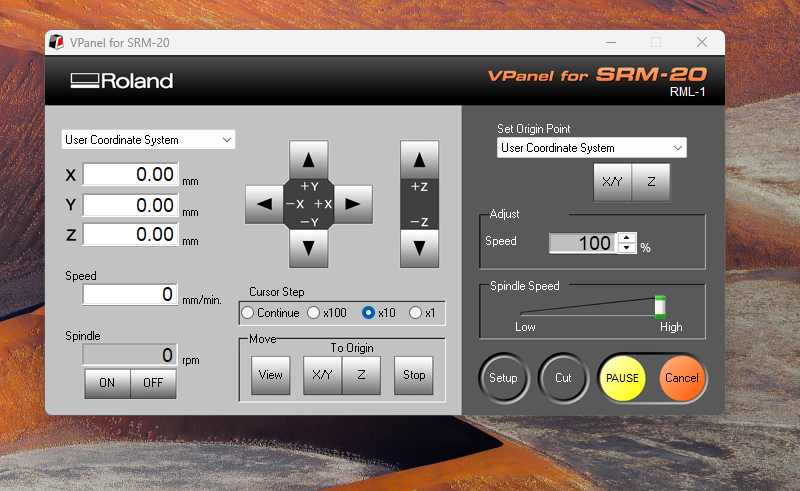Click the yellow PAUSE button

click(622, 378)
